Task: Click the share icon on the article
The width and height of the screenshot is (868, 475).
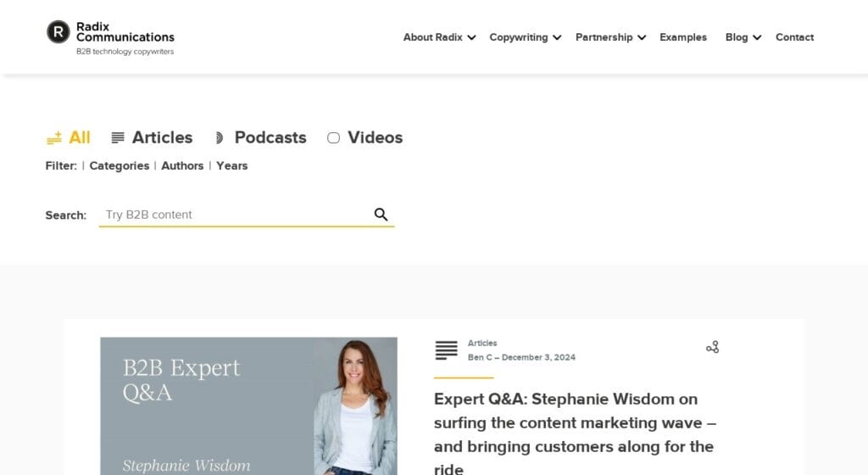Action: pos(712,347)
